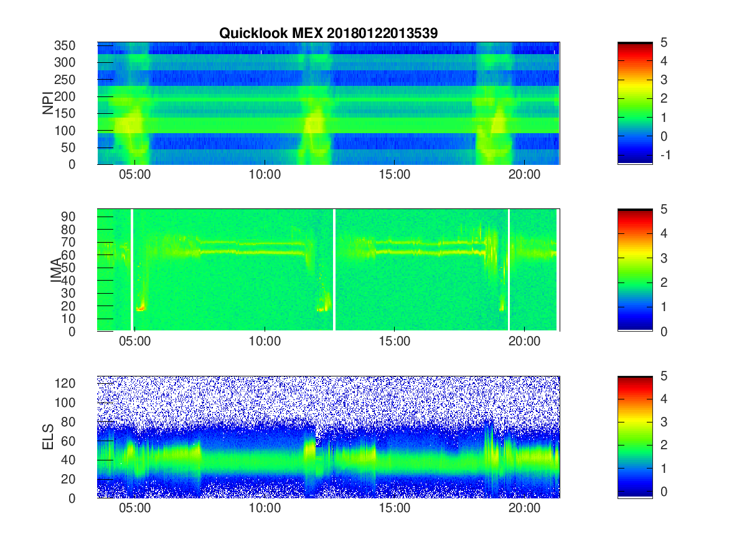Click the 20:00 tick under the ELS panel
The height and width of the screenshot is (560, 747).
pos(525,508)
